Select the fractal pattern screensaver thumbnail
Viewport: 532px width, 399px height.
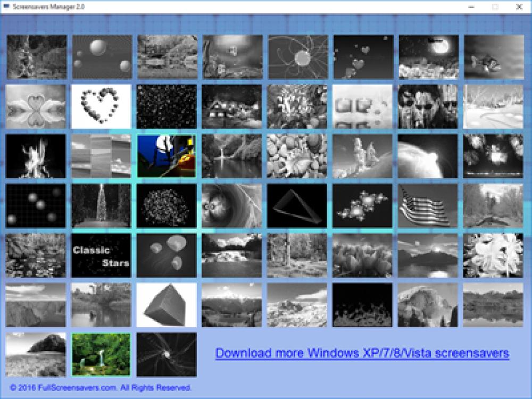pos(364,205)
